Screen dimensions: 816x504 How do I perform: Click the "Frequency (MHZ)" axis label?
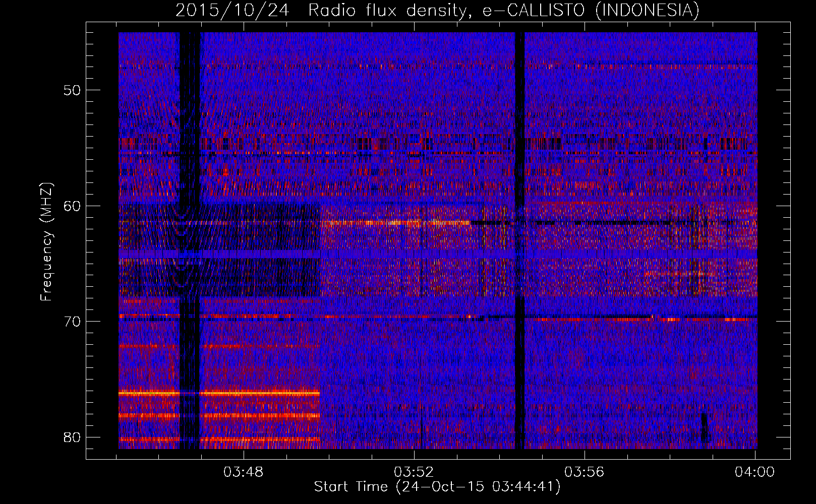click(x=46, y=242)
